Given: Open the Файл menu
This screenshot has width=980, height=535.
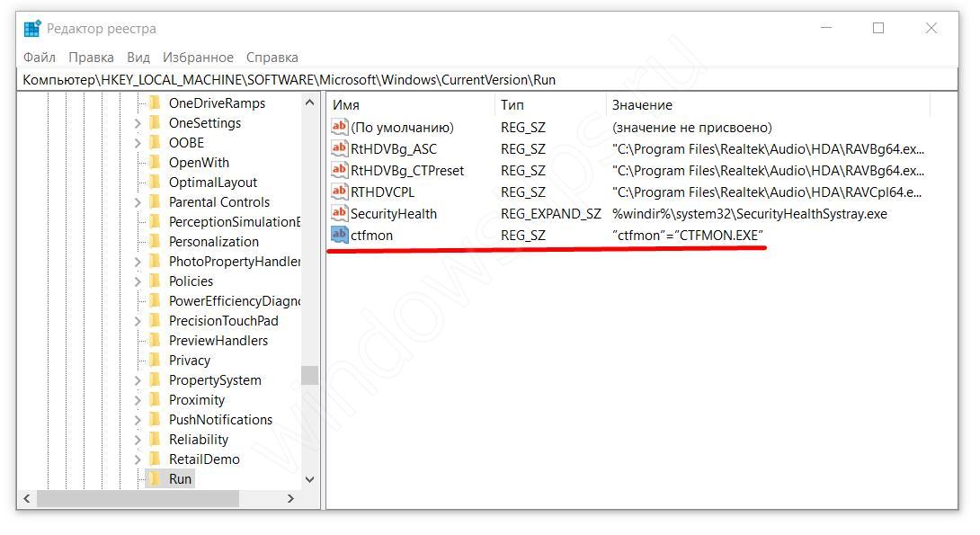Looking at the screenshot, I should [x=40, y=57].
